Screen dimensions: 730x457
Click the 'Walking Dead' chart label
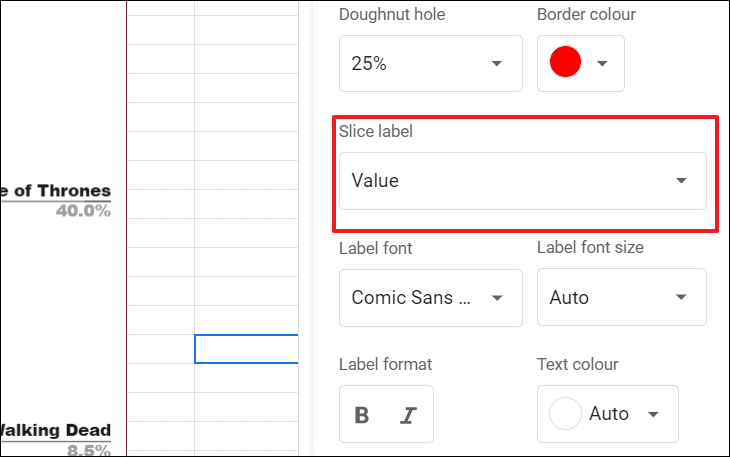[x=56, y=431]
